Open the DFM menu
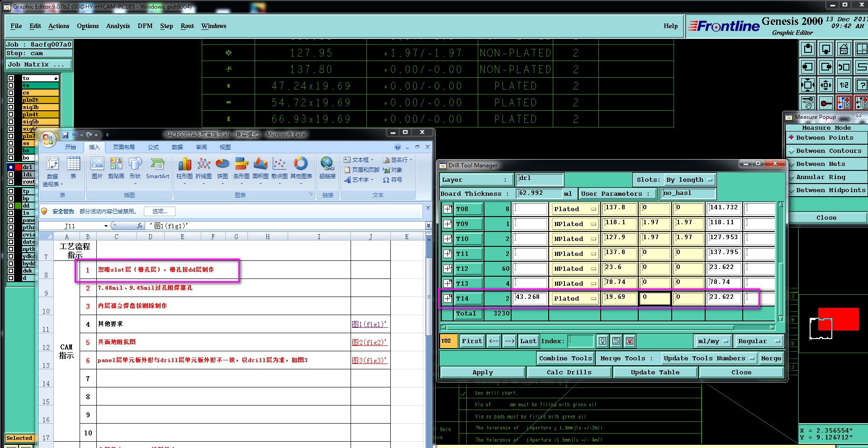The width and height of the screenshot is (868, 448). pos(145,26)
